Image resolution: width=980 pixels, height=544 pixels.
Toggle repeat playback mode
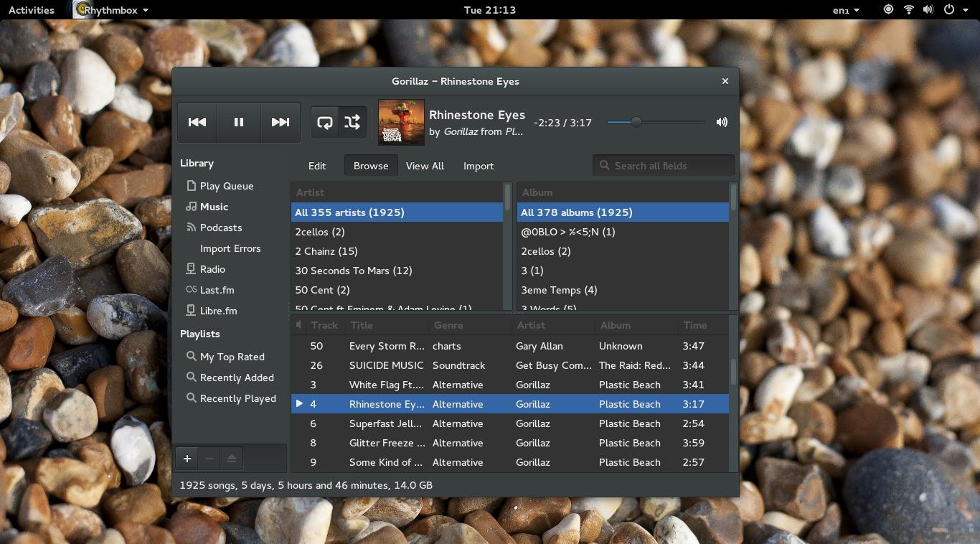(325, 122)
